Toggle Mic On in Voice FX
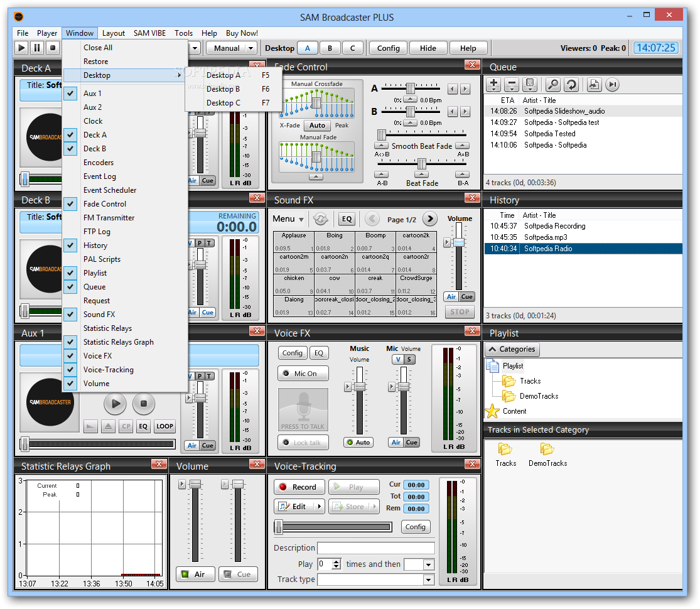The image size is (700, 609). 303,374
